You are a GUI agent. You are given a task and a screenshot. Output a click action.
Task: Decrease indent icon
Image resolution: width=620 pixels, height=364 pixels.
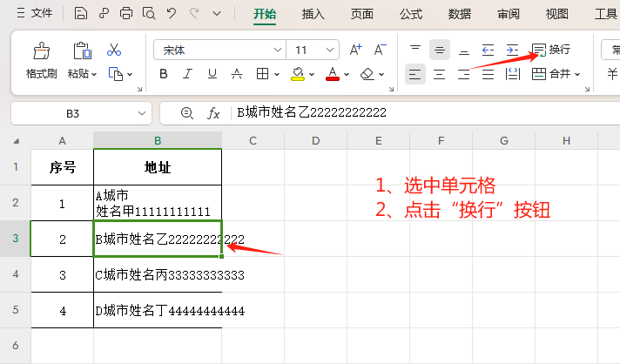[488, 50]
